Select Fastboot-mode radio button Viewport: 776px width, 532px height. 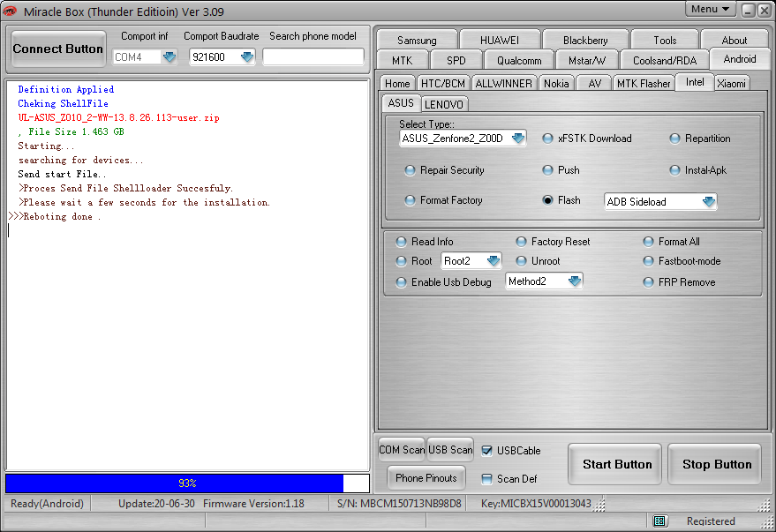click(x=648, y=261)
